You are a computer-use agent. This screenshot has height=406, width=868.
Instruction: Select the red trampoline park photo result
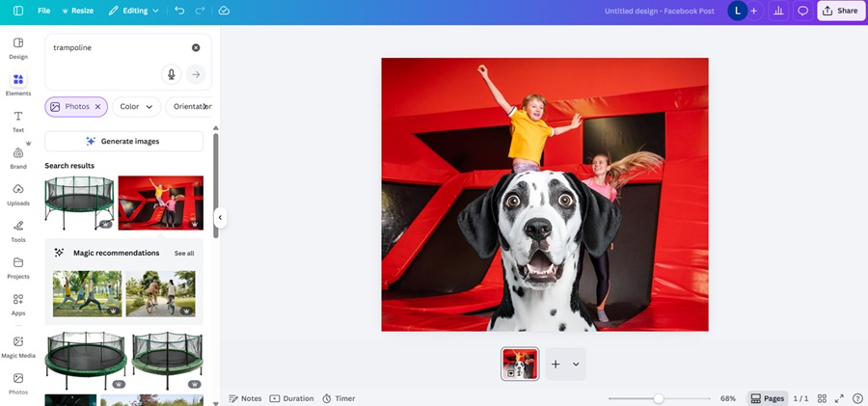pyautogui.click(x=160, y=203)
